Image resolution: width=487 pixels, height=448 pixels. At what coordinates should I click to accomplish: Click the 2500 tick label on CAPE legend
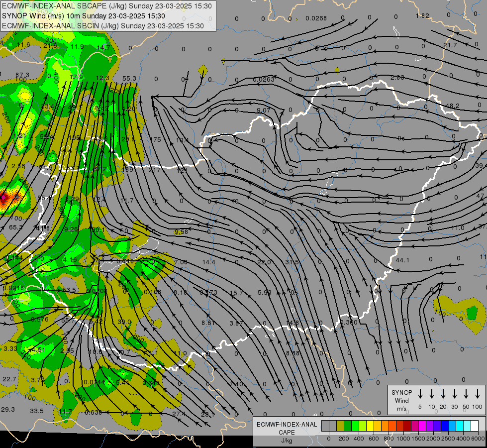pos(448,439)
